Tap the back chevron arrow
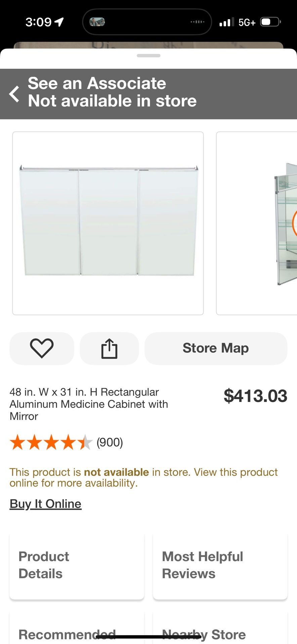 (14, 94)
